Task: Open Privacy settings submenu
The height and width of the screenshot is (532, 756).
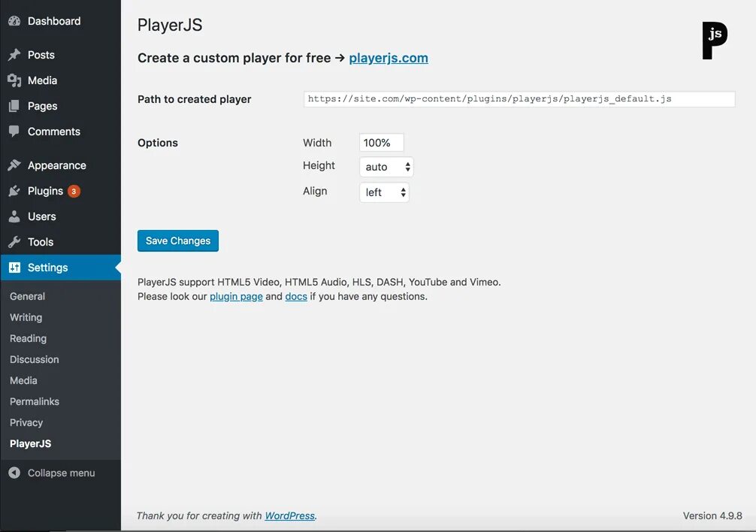Action: point(26,422)
